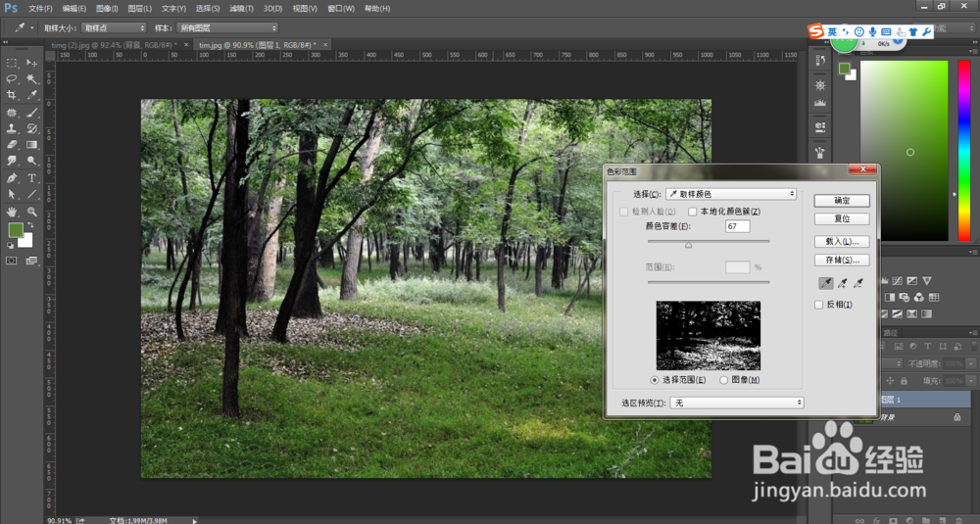Open the Color panel flyout menu
Image resolution: width=980 pixels, height=524 pixels.
[x=974, y=51]
